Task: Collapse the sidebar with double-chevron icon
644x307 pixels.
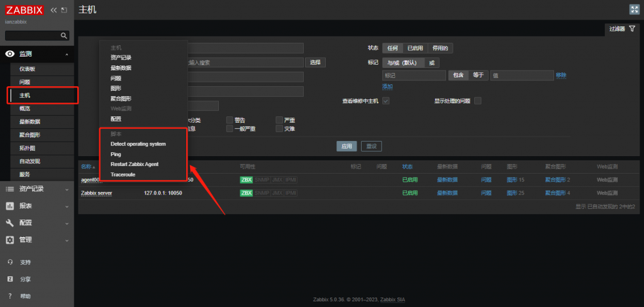Action: coord(53,10)
